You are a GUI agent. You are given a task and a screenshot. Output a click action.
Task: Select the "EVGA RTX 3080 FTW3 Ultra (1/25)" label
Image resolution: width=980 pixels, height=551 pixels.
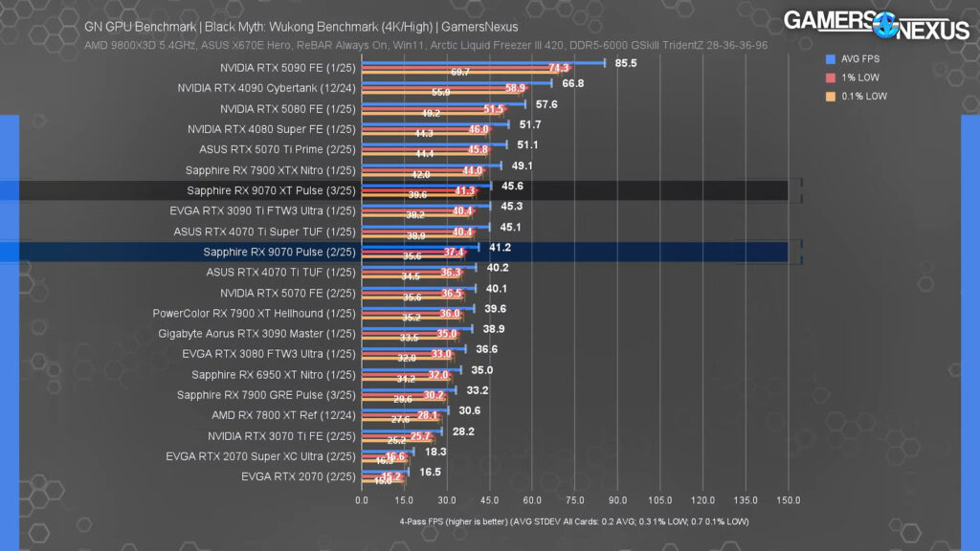269,354
